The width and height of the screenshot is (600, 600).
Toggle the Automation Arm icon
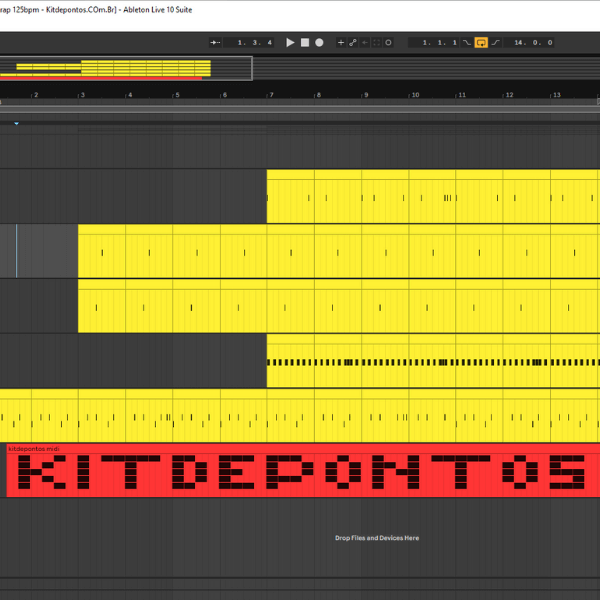(352, 42)
